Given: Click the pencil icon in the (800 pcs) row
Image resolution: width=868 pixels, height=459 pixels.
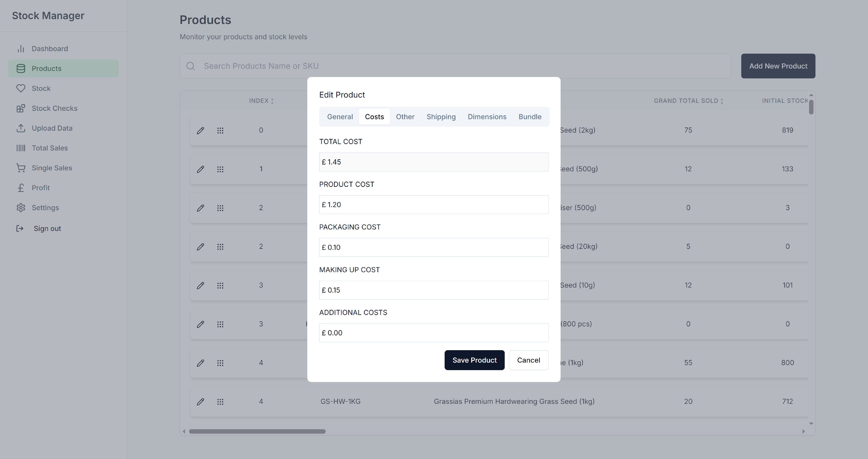Looking at the screenshot, I should pyautogui.click(x=201, y=324).
